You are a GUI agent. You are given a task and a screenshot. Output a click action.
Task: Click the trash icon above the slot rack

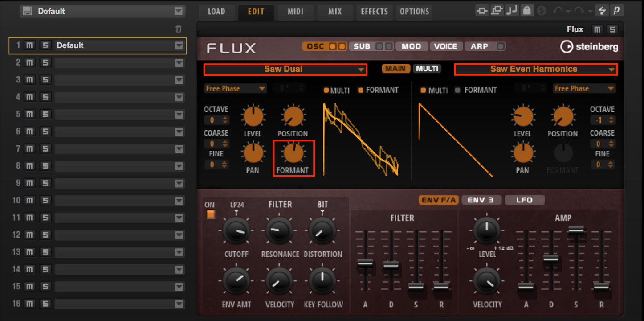(x=178, y=29)
